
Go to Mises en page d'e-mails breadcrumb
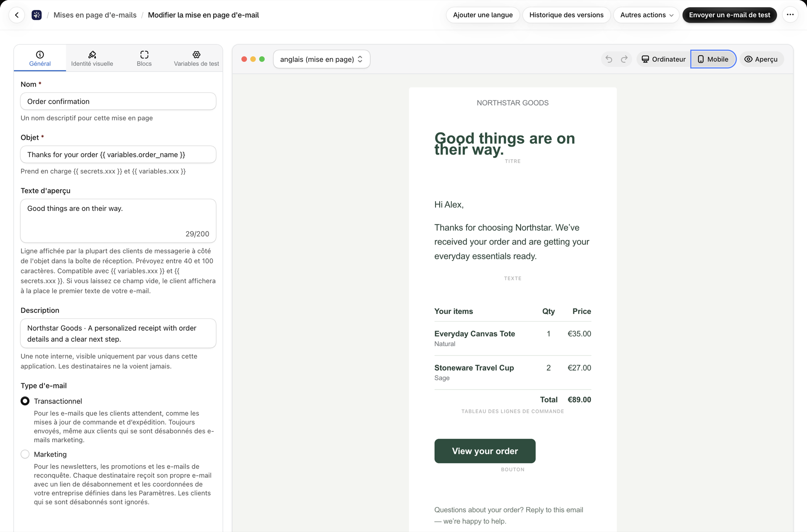[95, 15]
